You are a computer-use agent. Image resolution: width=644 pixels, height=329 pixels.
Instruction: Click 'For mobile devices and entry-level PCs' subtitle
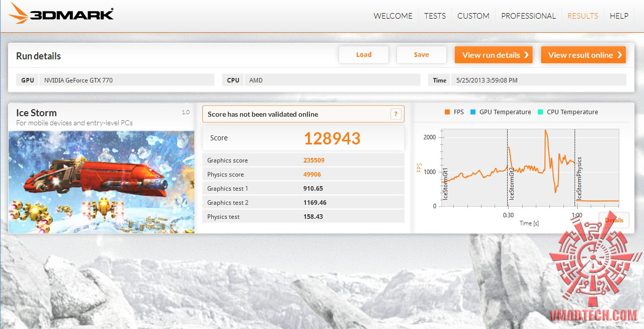74,123
